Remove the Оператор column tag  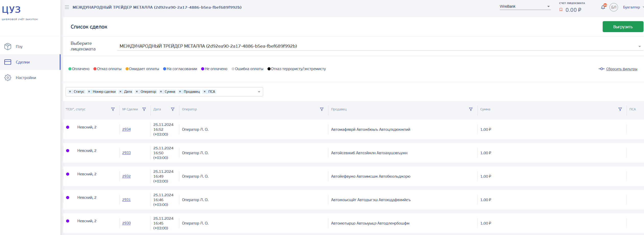(x=137, y=92)
